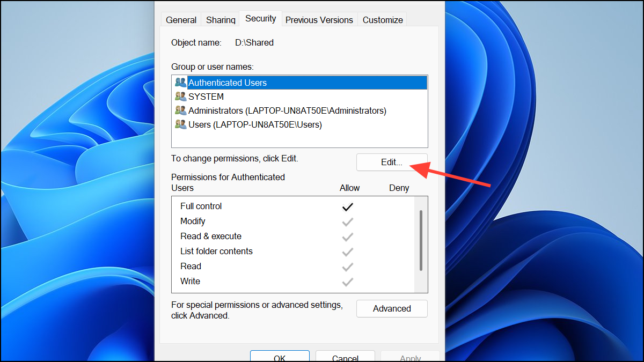Image resolution: width=644 pixels, height=362 pixels.
Task: Click the Administrators group icon
Action: click(180, 110)
